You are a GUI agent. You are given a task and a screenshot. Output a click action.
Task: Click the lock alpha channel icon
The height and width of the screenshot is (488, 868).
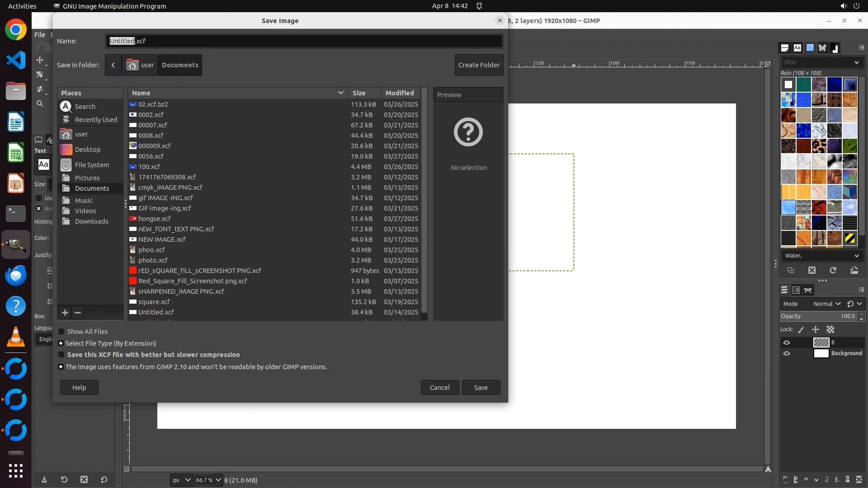830,330
